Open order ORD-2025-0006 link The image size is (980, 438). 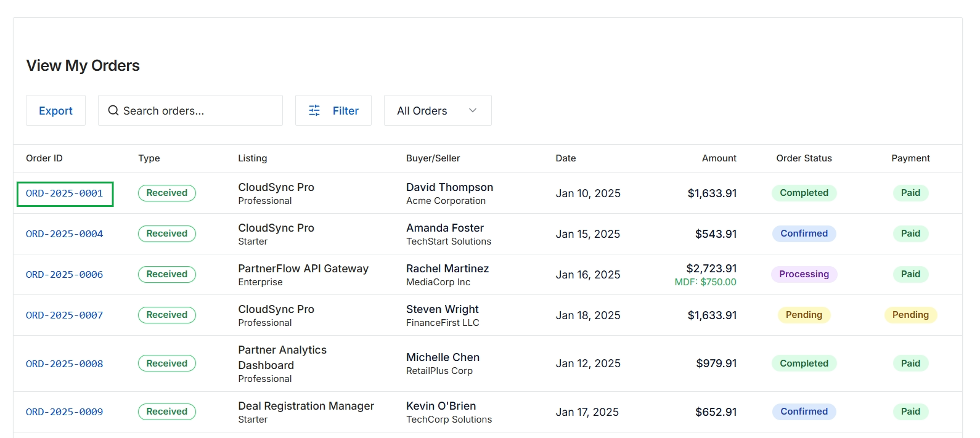click(x=65, y=275)
